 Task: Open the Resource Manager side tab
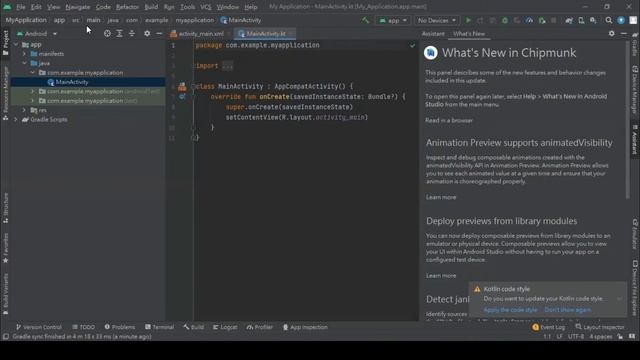(x=5, y=93)
